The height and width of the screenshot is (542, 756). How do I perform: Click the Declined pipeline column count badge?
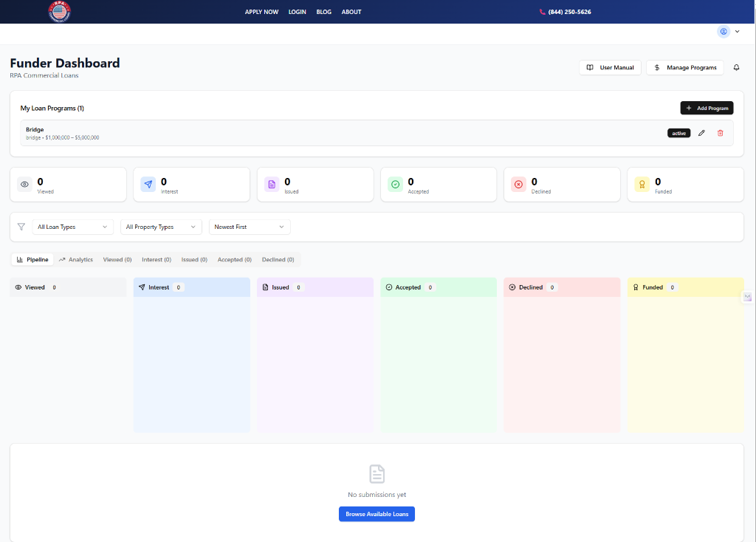pyautogui.click(x=552, y=287)
